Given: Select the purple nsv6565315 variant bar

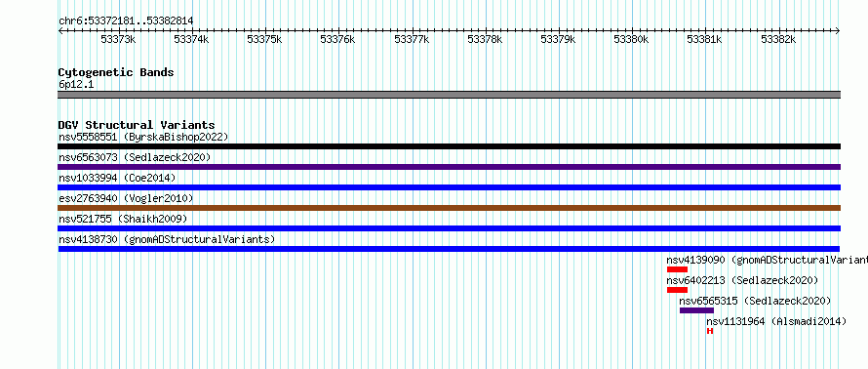Looking at the screenshot, I should (x=696, y=310).
